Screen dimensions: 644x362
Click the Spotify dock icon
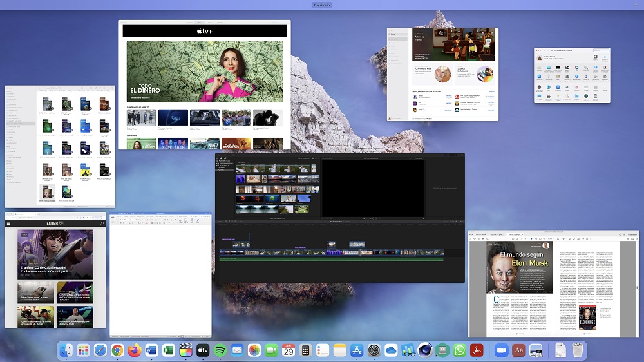[220, 350]
